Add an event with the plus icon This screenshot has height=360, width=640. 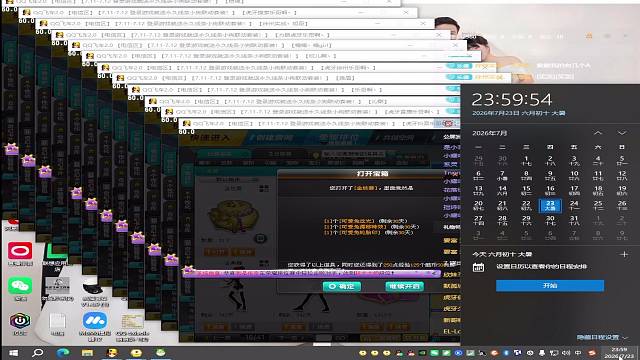click(624, 254)
